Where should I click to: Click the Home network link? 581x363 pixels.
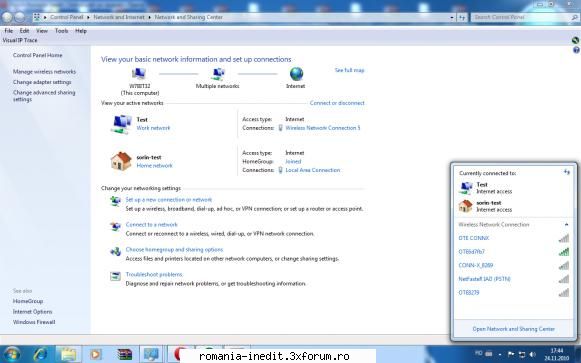tap(155, 166)
